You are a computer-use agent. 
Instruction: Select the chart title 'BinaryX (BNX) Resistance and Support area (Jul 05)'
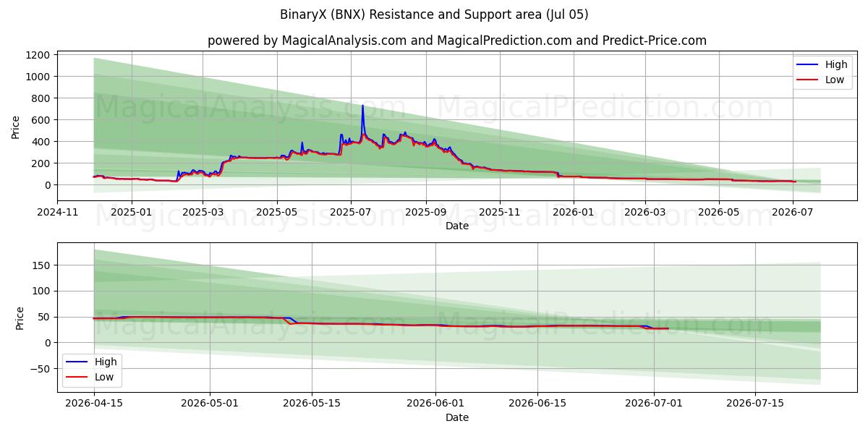coord(434,14)
